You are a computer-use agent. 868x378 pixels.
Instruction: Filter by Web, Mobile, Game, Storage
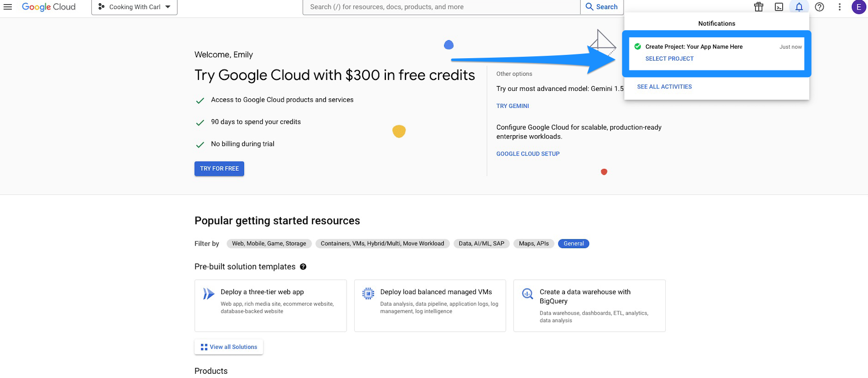coord(269,244)
